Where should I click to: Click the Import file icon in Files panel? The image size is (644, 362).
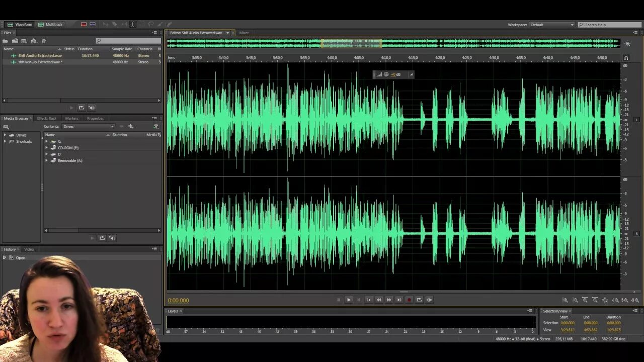coord(15,41)
